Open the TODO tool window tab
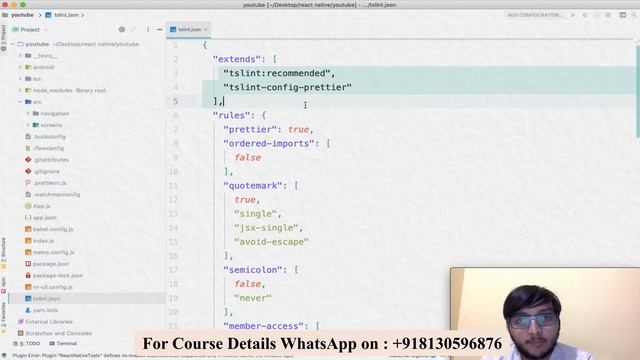 [27, 344]
